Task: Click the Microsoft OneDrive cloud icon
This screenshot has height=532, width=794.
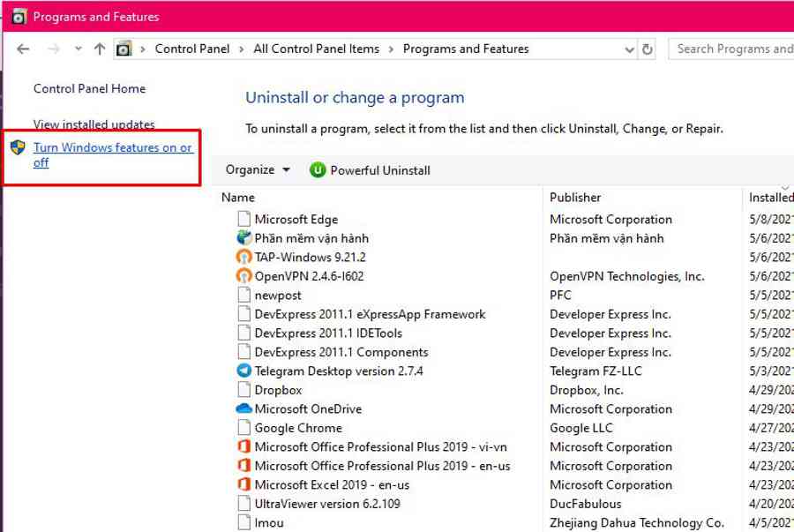Action: click(244, 408)
